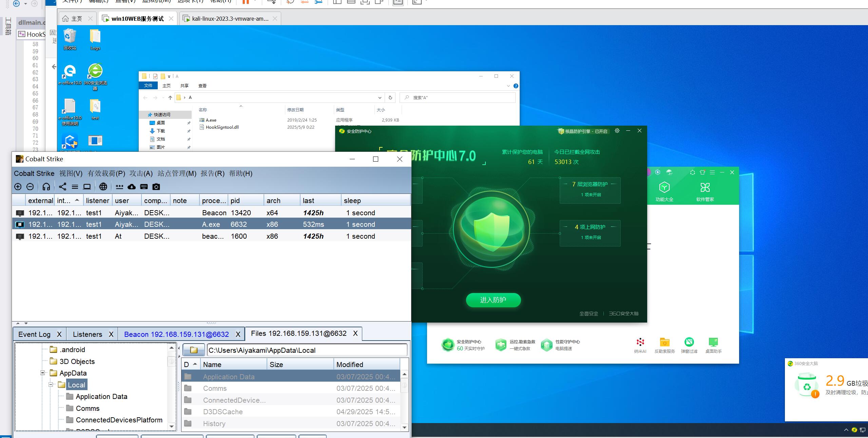Open the Explorer 文件 ribbon tab

(x=148, y=86)
